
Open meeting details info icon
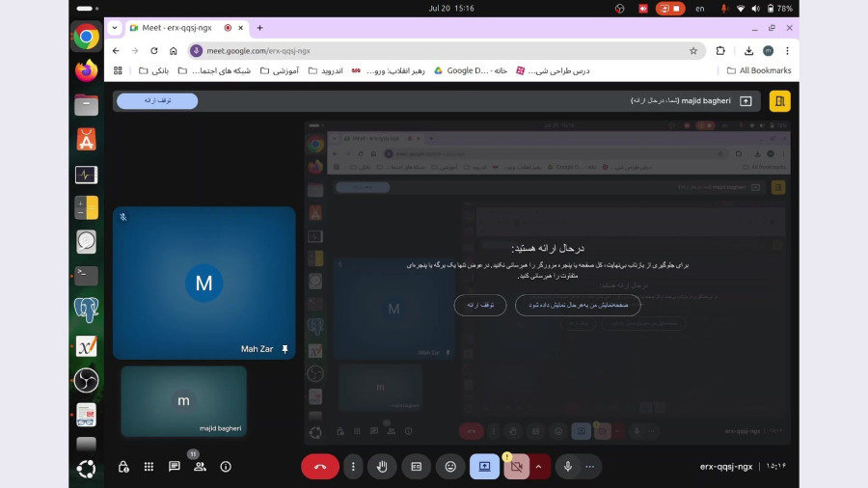226,467
